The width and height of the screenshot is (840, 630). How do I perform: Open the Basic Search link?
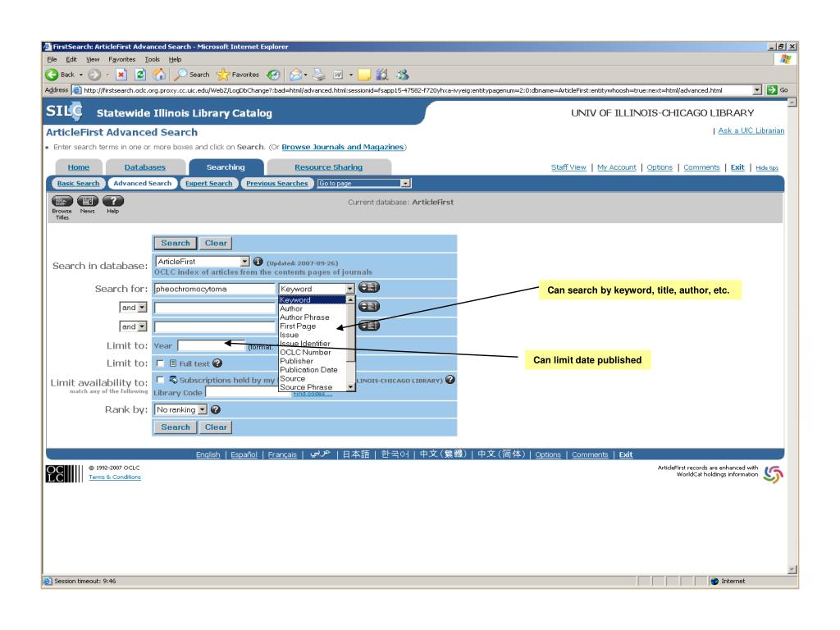pos(78,183)
